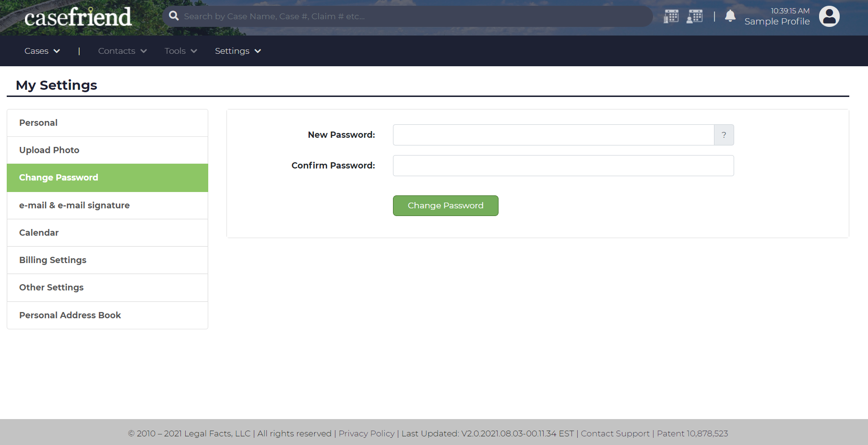868x445 pixels.
Task: Click the Confirm Password label
Action: [x=333, y=166]
